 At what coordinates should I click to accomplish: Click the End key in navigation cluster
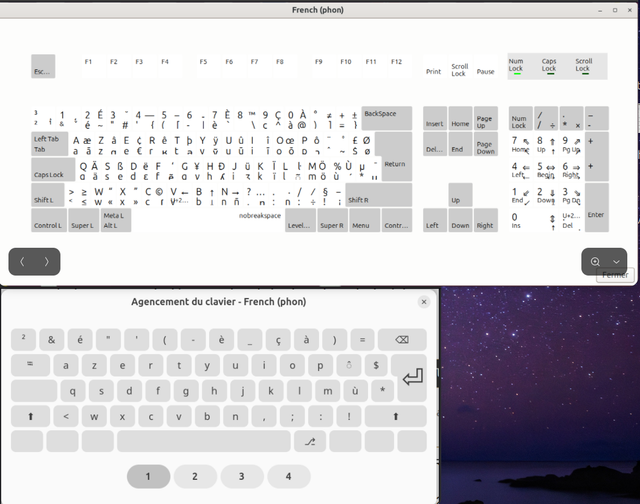pyautogui.click(x=460, y=144)
